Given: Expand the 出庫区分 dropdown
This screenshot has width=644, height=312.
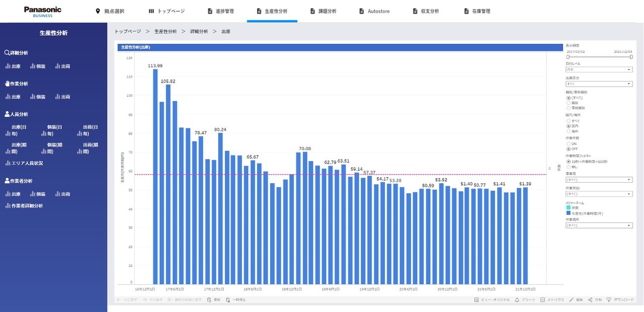Looking at the screenshot, I should coord(599,84).
